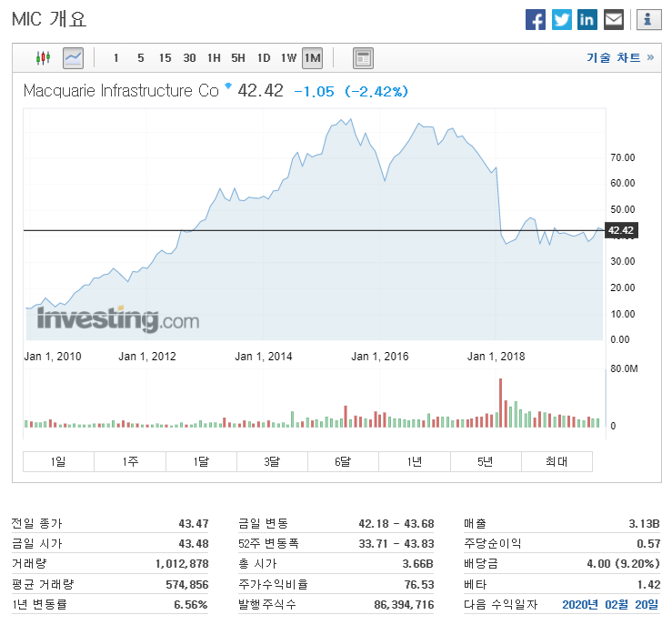Send this page by email icon
672x625 pixels.
pyautogui.click(x=613, y=20)
